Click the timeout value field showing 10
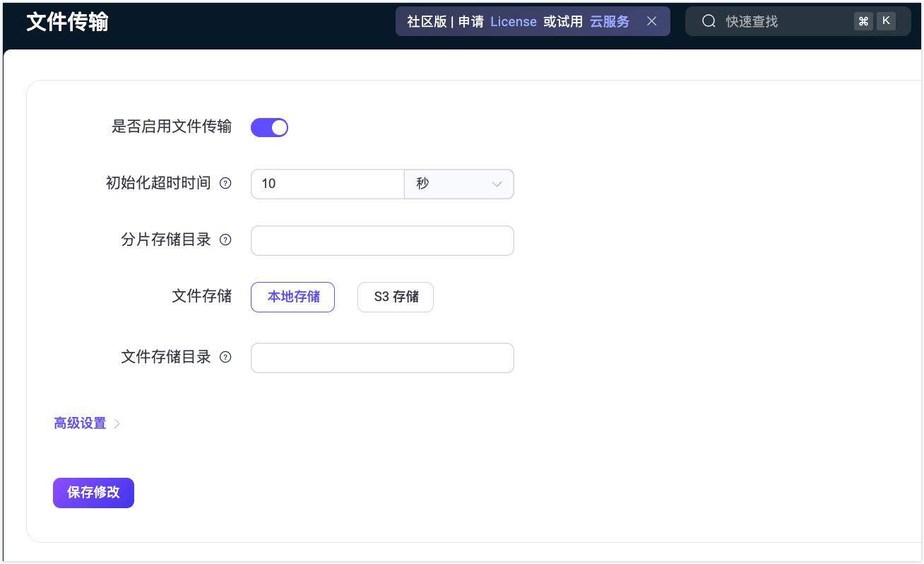 (327, 184)
